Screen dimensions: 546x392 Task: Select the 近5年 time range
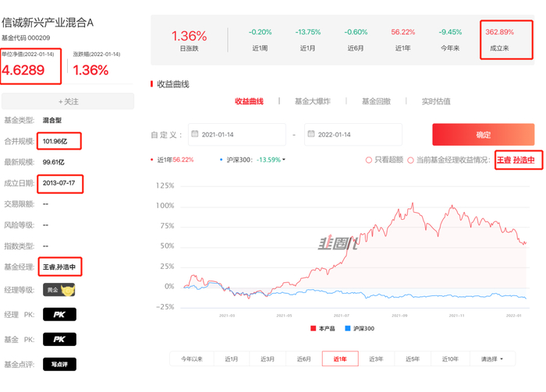point(413,359)
